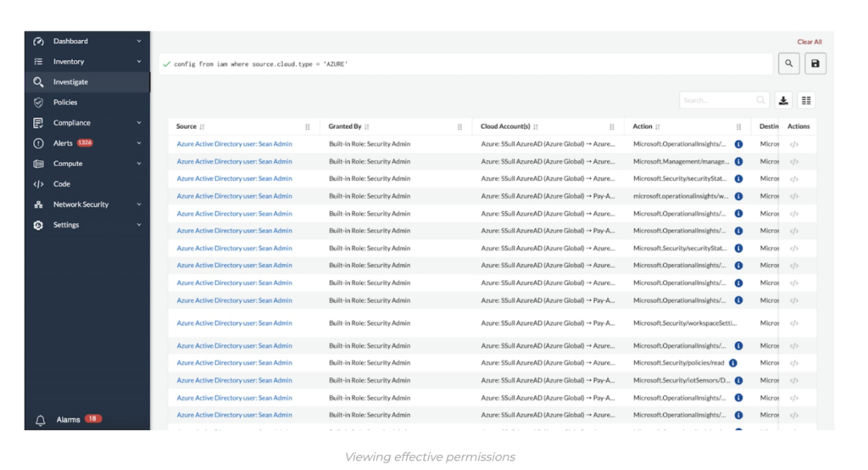Expand the Compliance menu chevron
Screen dimensions: 868x470
click(x=139, y=122)
